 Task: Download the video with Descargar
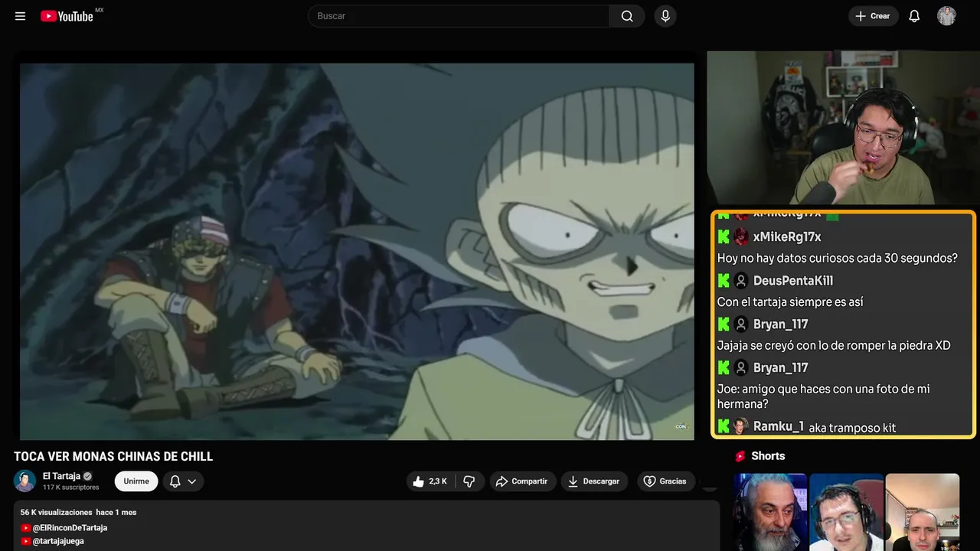(594, 481)
